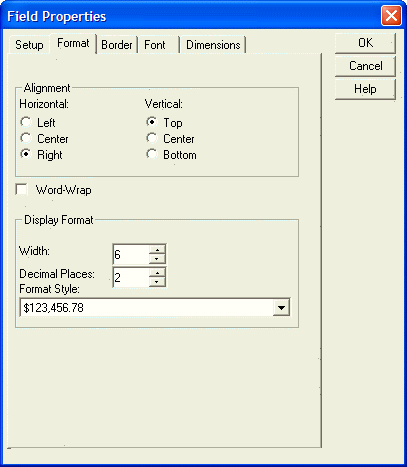Confirm changes with the OK button

click(365, 43)
